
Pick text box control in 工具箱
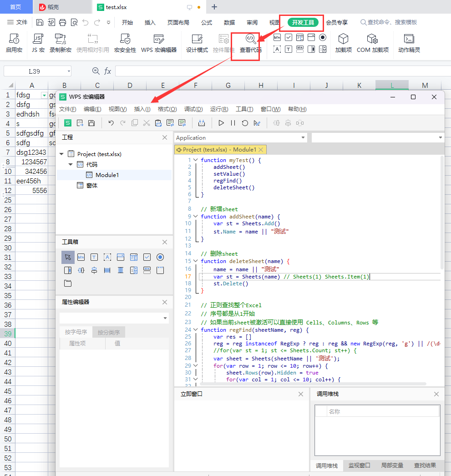[94, 258]
